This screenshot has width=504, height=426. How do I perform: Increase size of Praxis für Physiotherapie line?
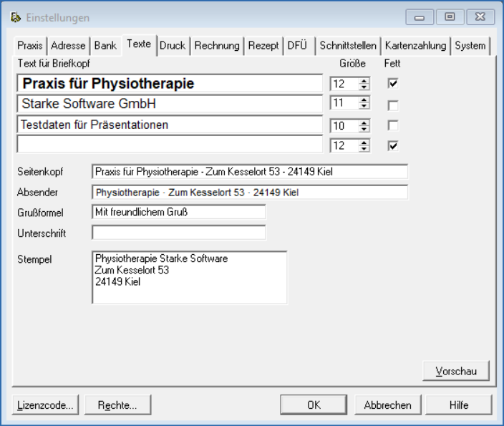point(364,81)
